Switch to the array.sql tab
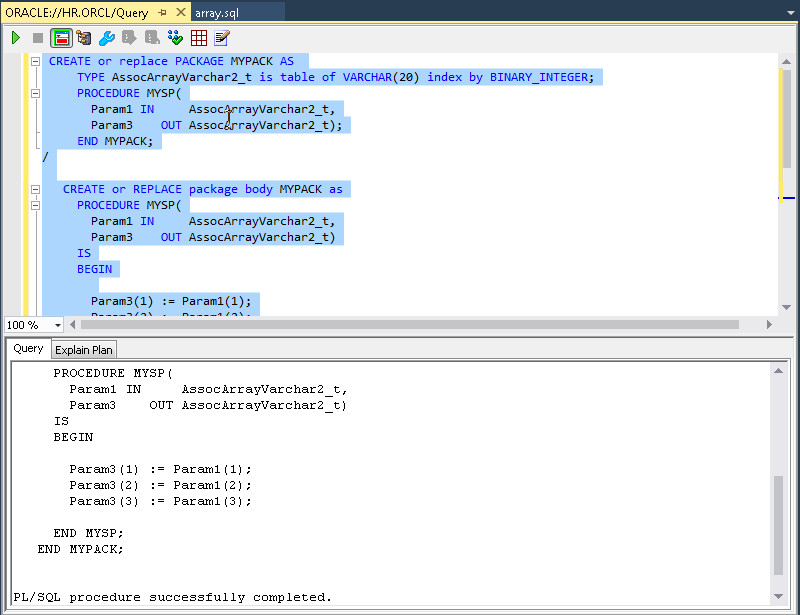Screen dimensions: 800x615 click(x=215, y=12)
